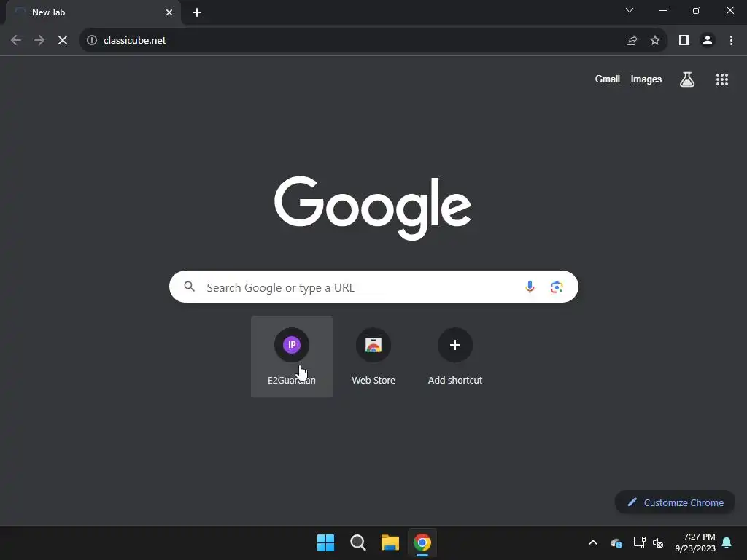Bookmark this tab with the star
The width and height of the screenshot is (747, 560).
655,41
